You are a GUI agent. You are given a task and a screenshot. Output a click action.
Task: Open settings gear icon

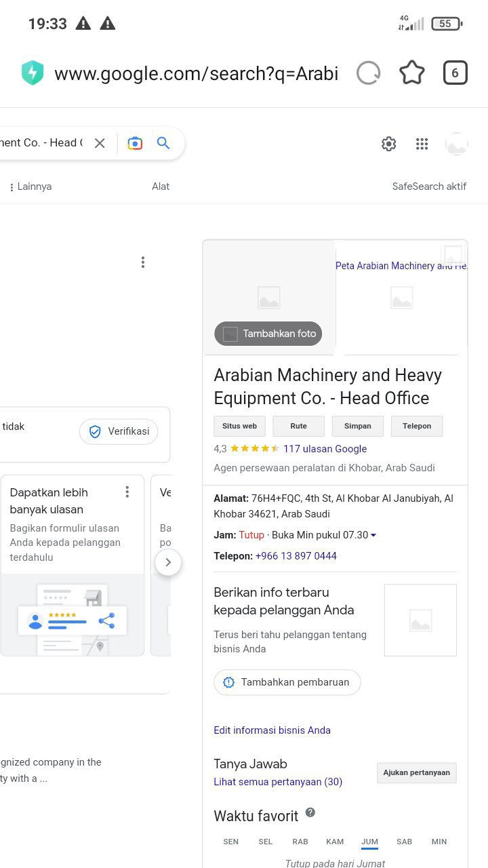click(x=388, y=144)
